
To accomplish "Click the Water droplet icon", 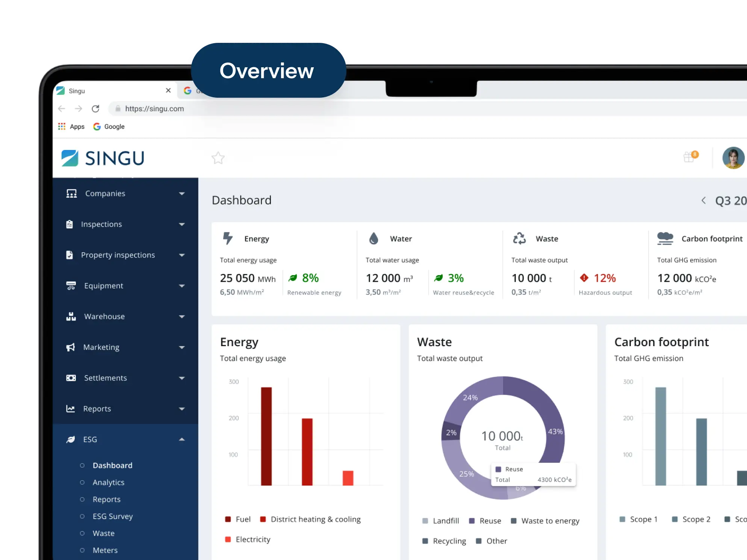I will coord(373,238).
